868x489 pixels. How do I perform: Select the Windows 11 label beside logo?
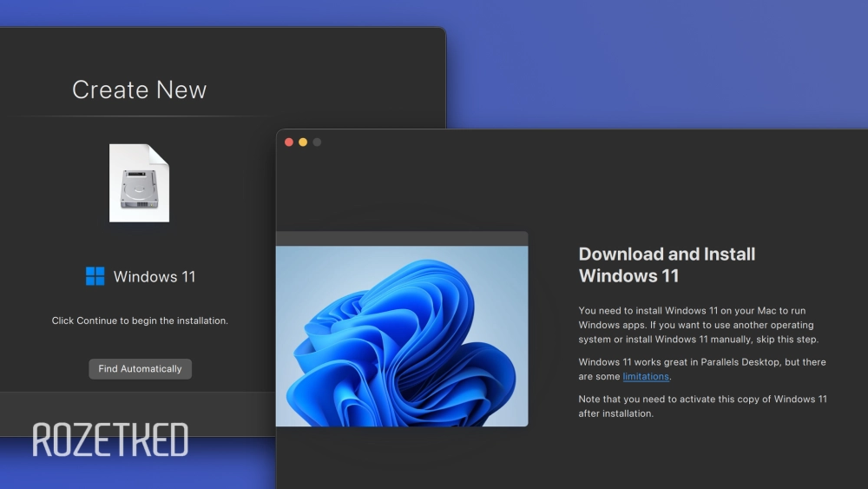pos(155,277)
